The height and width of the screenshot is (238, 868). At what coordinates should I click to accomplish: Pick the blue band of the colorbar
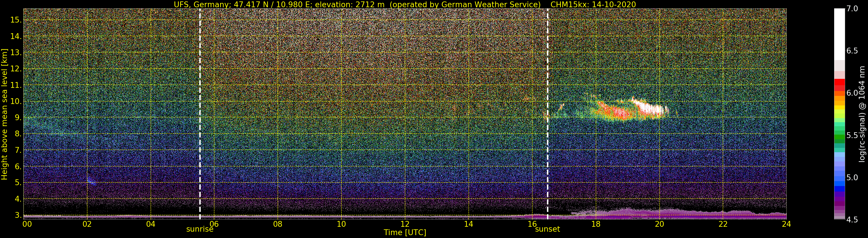pyautogui.click(x=839, y=189)
